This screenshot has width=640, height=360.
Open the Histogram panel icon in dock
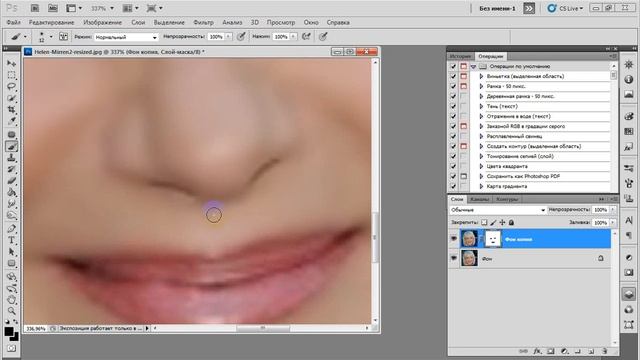click(629, 94)
